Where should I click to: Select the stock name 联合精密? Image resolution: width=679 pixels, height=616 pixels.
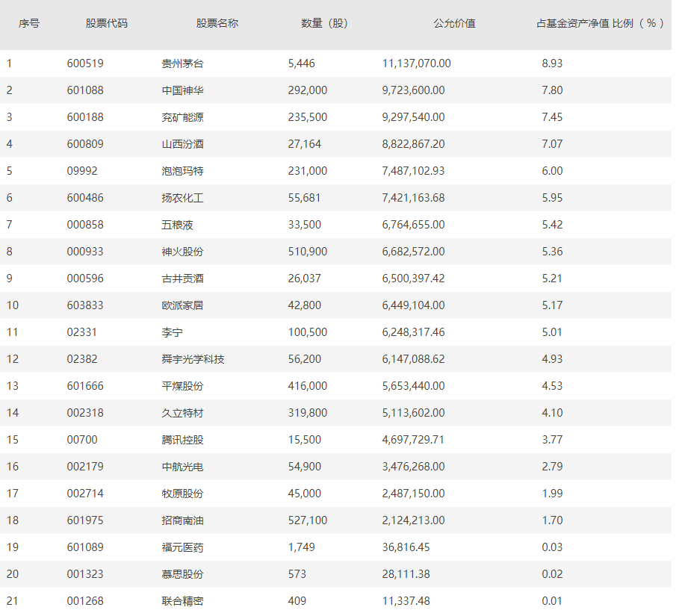pos(182,600)
